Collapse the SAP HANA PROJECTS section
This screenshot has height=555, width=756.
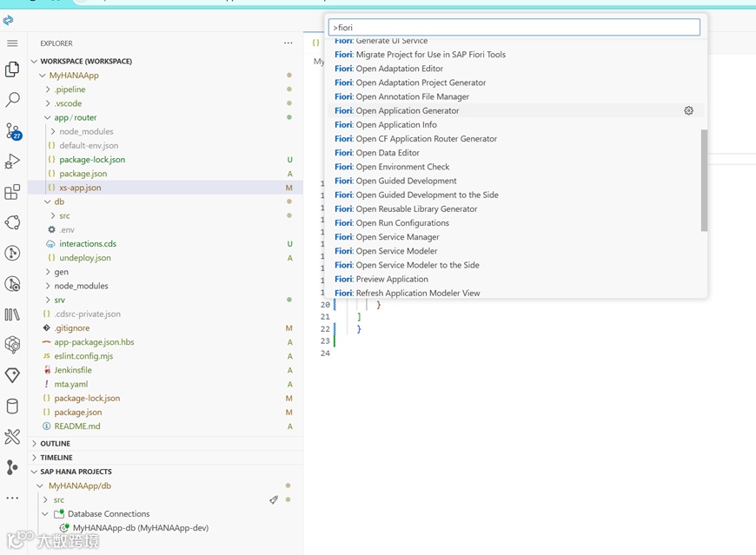tap(34, 472)
